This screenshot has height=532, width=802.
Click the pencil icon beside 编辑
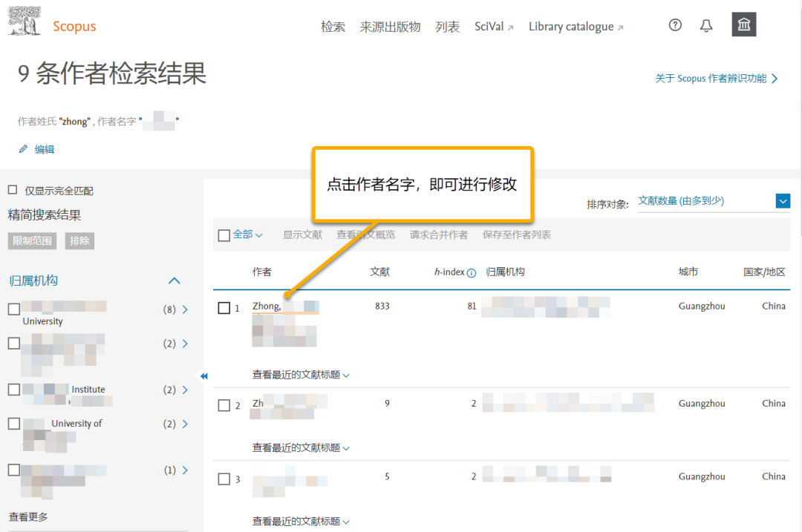23,148
